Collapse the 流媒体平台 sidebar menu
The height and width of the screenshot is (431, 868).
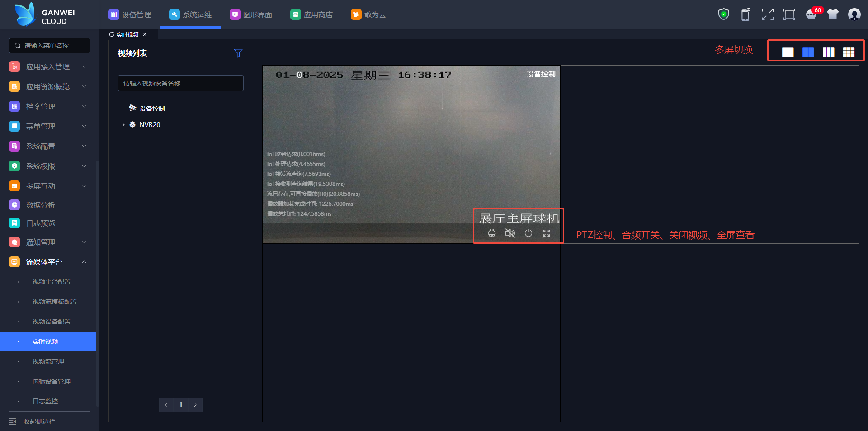pos(48,262)
